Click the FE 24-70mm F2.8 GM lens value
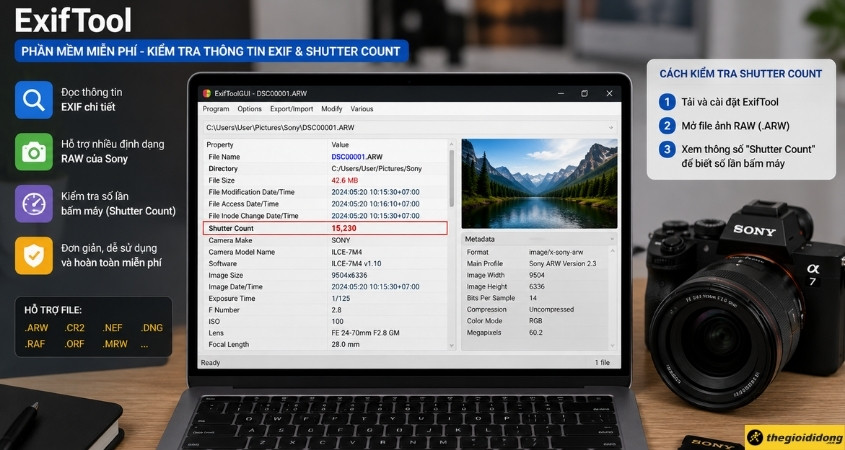 coord(365,333)
